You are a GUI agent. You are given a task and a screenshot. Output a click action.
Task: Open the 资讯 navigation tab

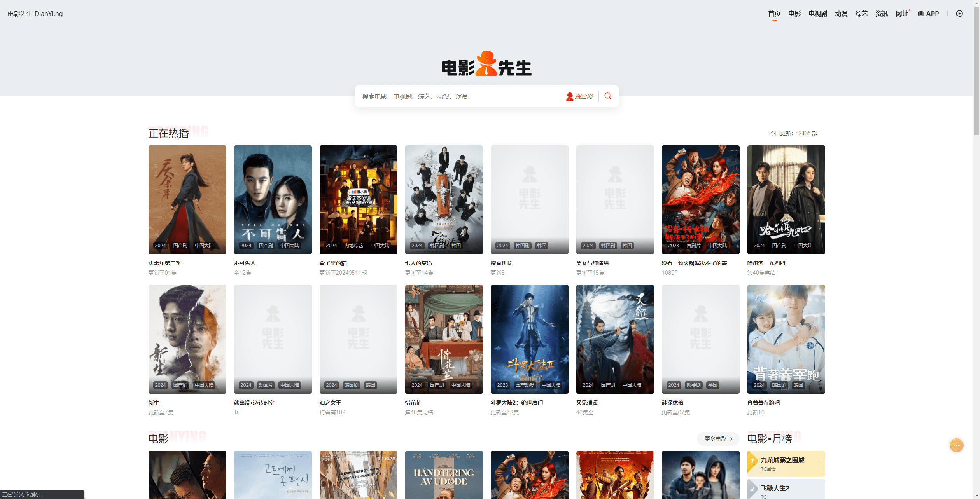[882, 14]
